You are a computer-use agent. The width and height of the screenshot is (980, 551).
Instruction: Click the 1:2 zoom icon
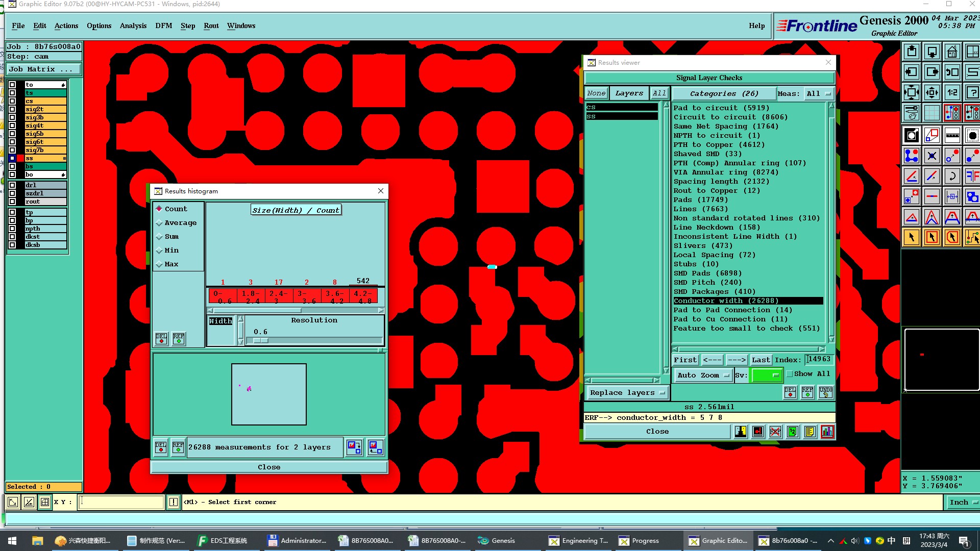[952, 93]
